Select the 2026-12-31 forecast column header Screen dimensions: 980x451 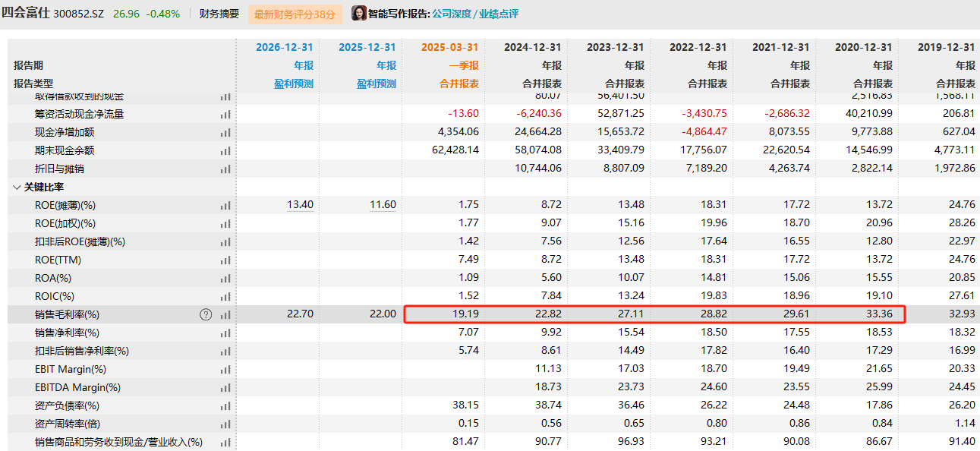(284, 47)
